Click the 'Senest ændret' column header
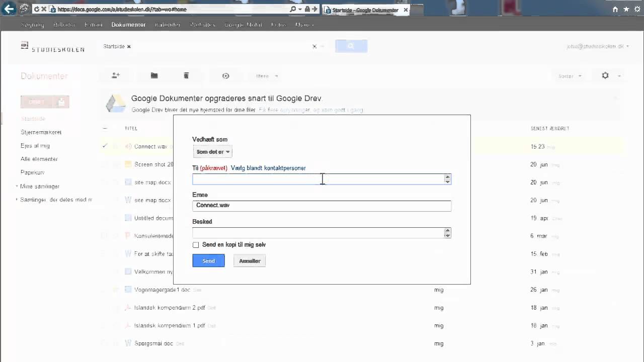 coord(550,128)
